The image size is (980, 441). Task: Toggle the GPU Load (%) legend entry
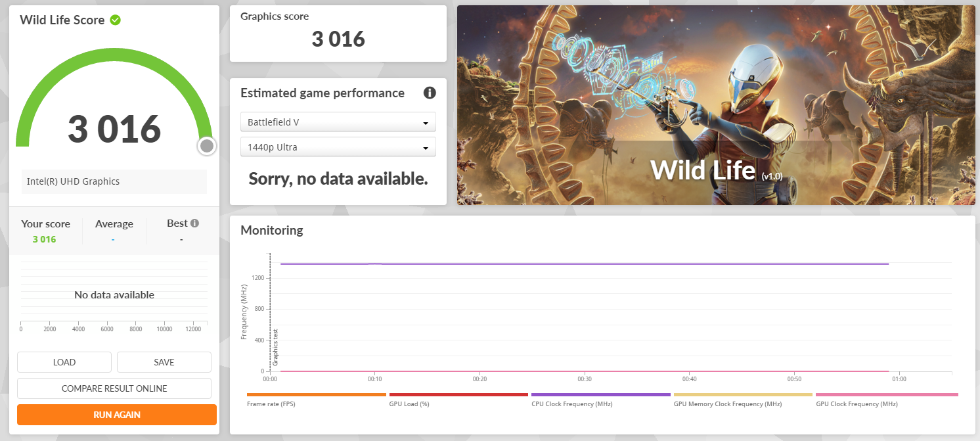coord(458,400)
